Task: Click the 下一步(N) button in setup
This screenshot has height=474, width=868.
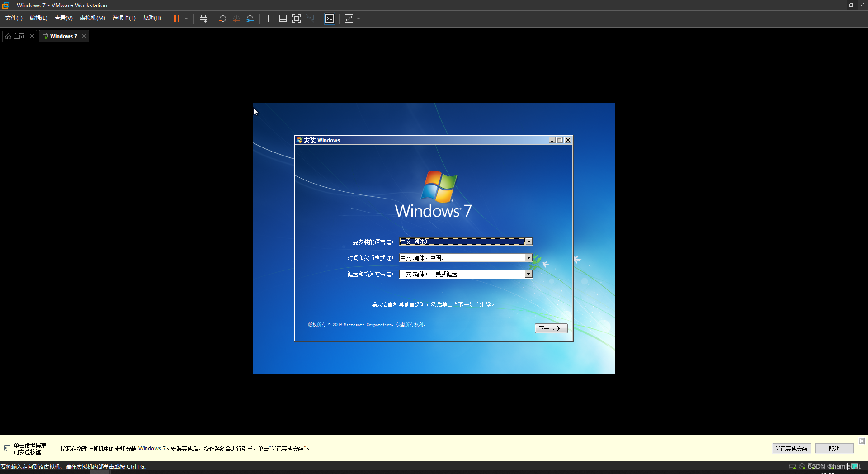Action: pyautogui.click(x=551, y=328)
